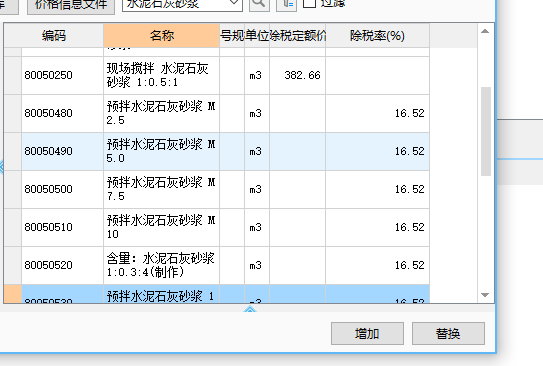Click the 单位 column header

(257, 35)
